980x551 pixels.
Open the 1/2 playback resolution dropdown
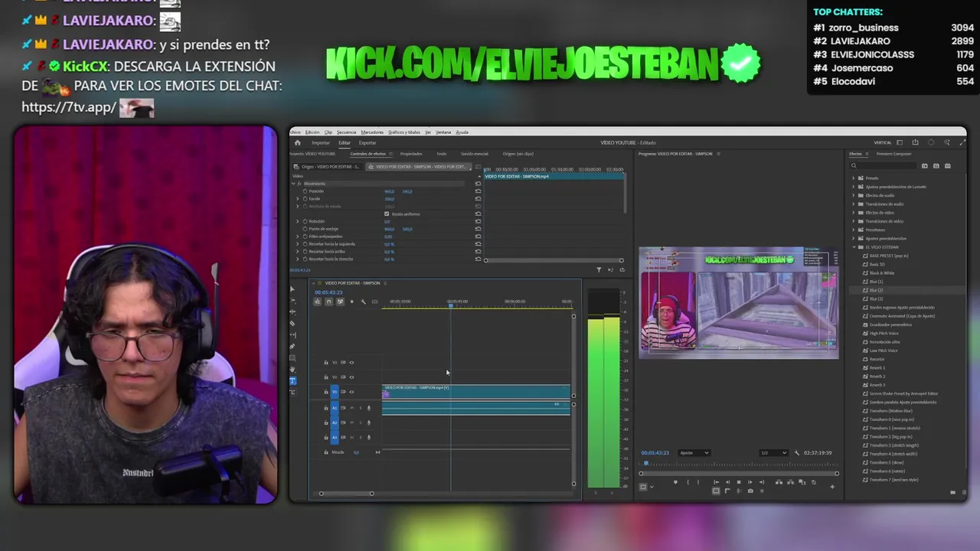(774, 453)
